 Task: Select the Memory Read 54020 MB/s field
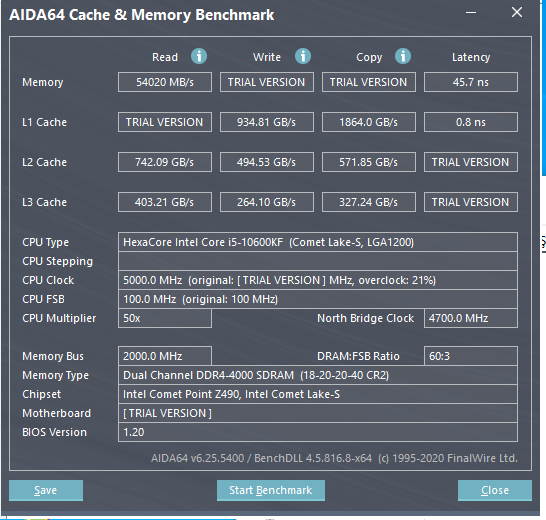click(165, 82)
